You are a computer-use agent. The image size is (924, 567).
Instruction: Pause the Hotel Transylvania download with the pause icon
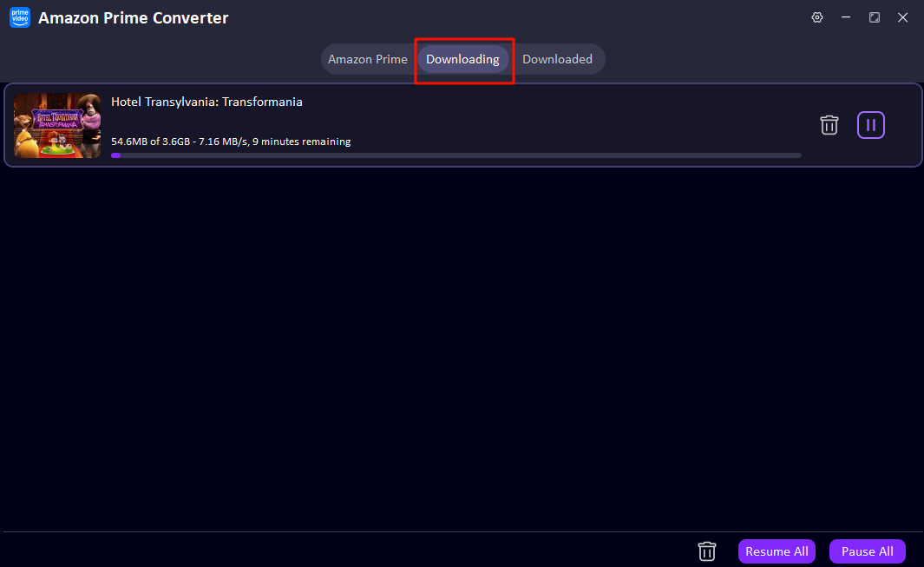pyautogui.click(x=870, y=125)
